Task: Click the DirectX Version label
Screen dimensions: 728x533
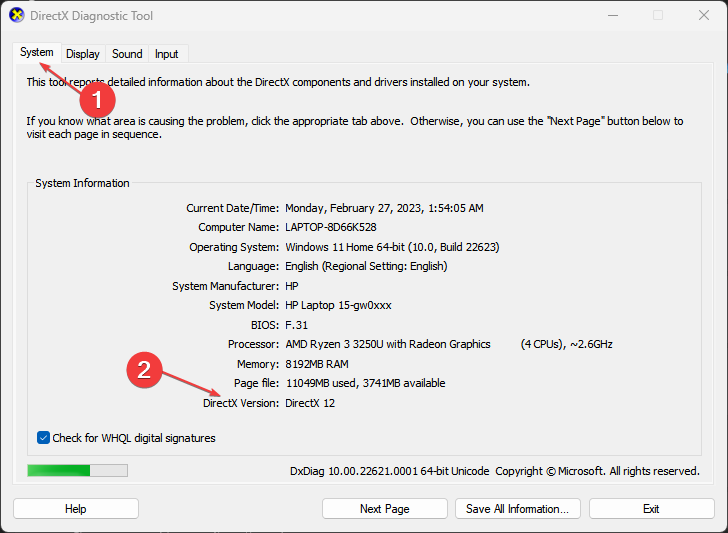Action: 241,403
